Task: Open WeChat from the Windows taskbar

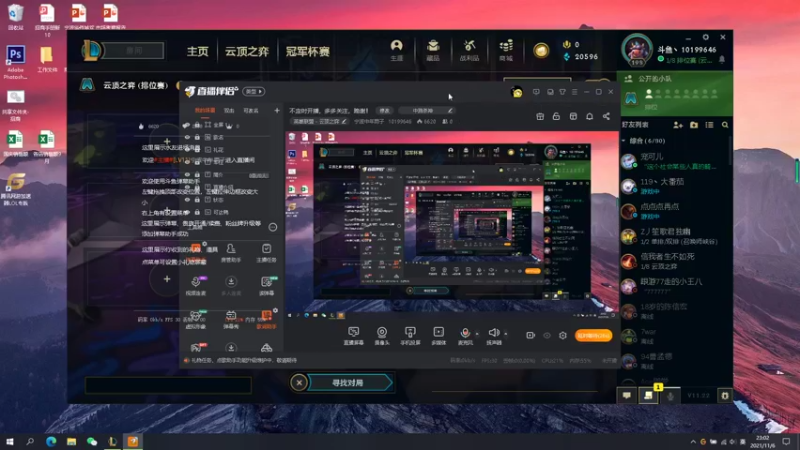Action: click(92, 441)
